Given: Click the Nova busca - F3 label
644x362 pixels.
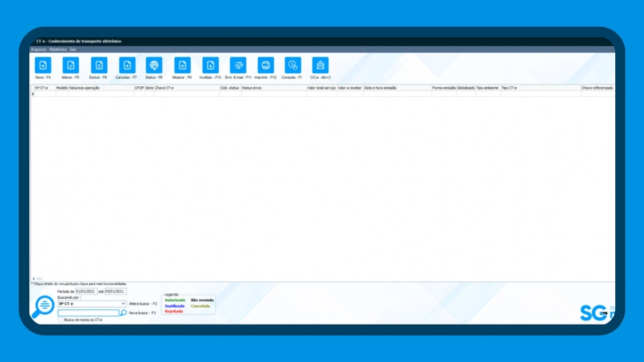Looking at the screenshot, I should [143, 313].
